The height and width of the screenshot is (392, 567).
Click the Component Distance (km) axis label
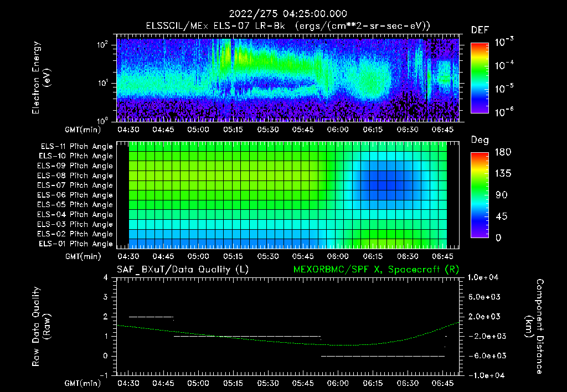pyautogui.click(x=534, y=327)
